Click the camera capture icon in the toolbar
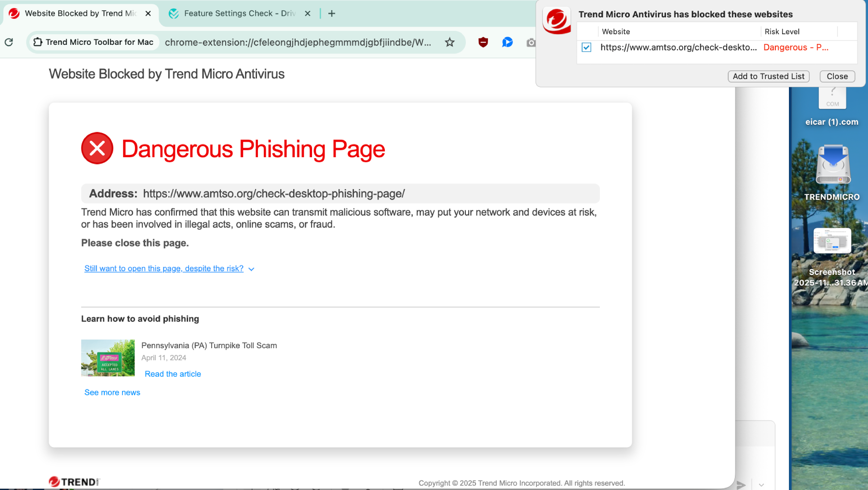This screenshot has height=490, width=868. (x=531, y=42)
